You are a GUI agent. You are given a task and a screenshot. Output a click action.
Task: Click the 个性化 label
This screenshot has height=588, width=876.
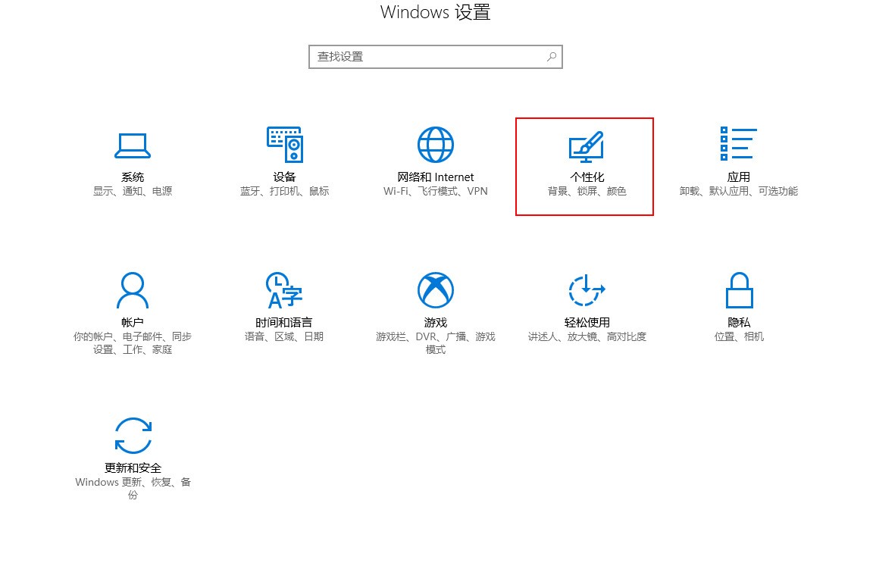[x=587, y=177]
